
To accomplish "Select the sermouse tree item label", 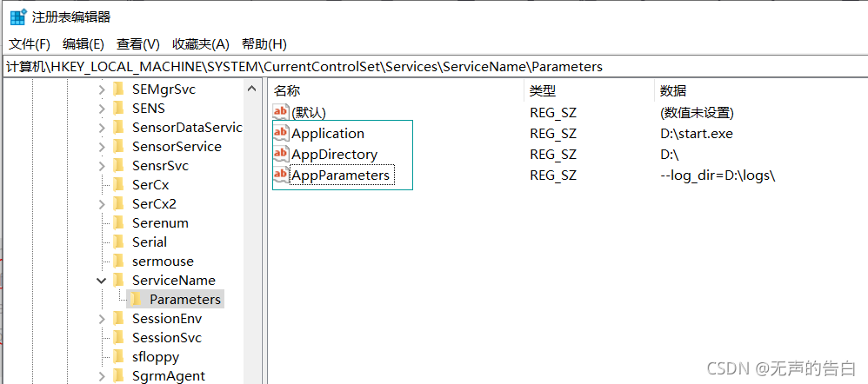I will 163,262.
